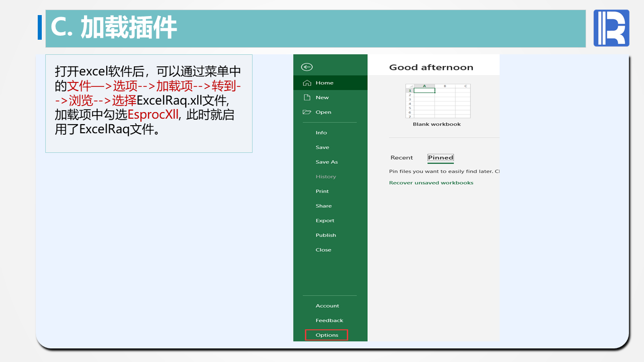Choose Save in the File menu

tap(322, 147)
